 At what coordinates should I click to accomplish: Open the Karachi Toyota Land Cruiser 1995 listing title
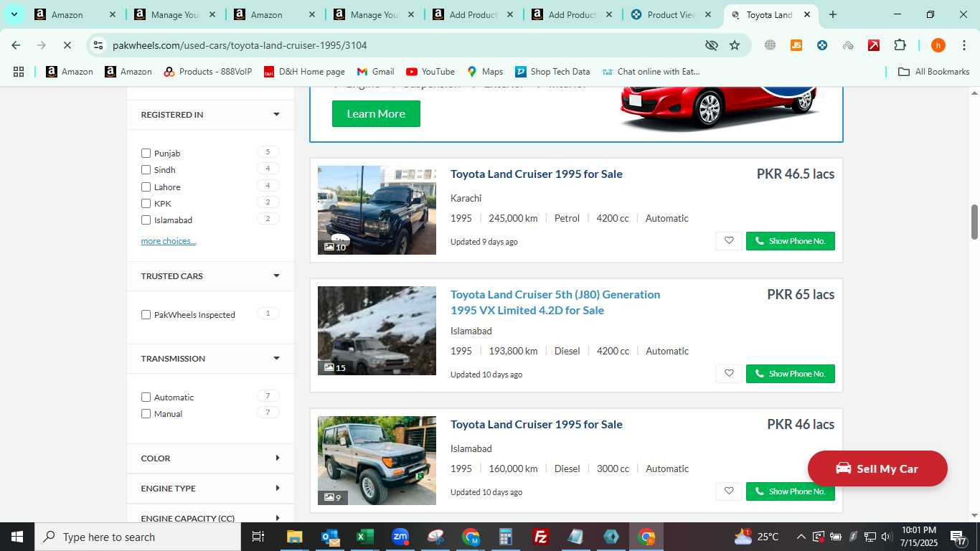[x=537, y=174]
